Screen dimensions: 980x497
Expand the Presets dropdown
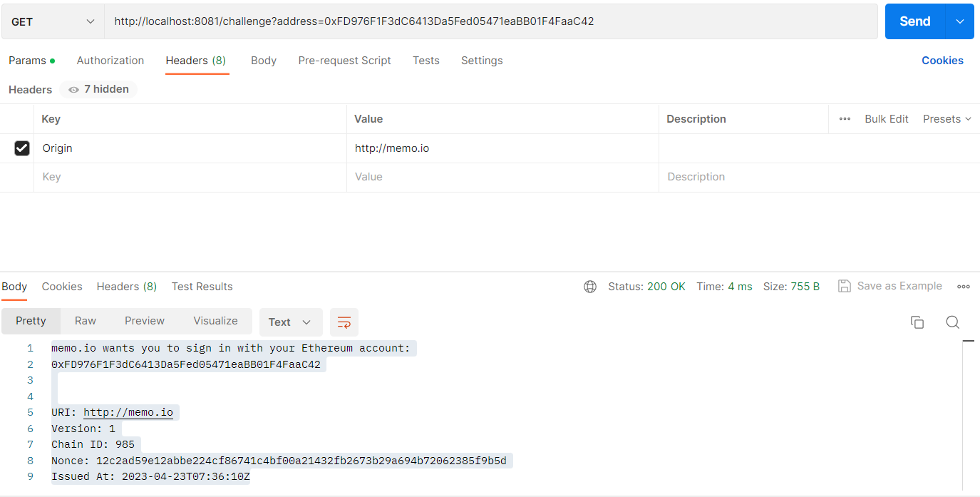point(947,119)
